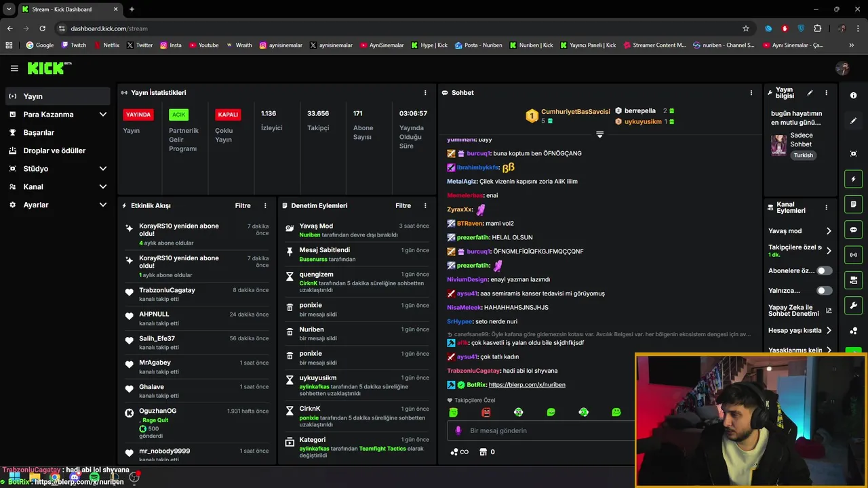
Task: Click the pencil icon in the right rail
Action: click(854, 121)
